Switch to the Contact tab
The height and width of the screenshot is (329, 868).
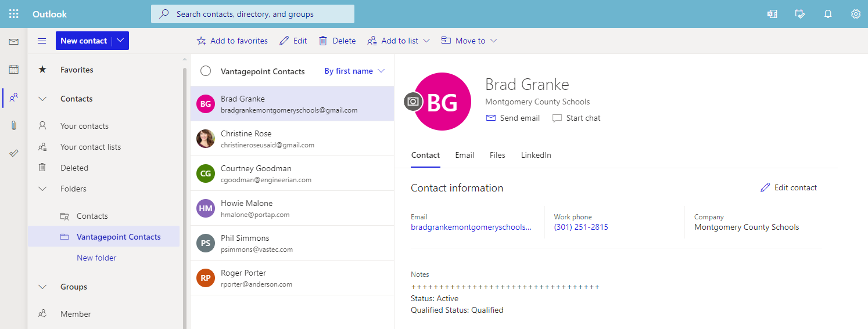[x=425, y=155]
